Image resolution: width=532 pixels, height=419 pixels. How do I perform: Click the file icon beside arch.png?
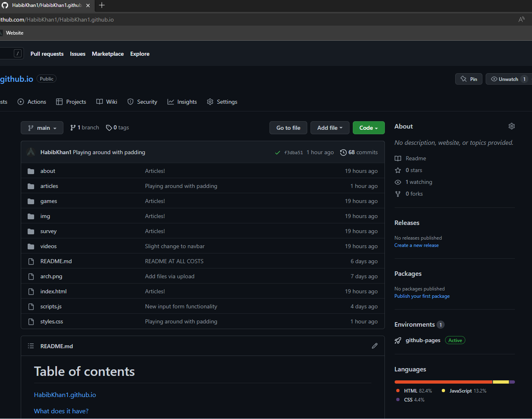31,277
